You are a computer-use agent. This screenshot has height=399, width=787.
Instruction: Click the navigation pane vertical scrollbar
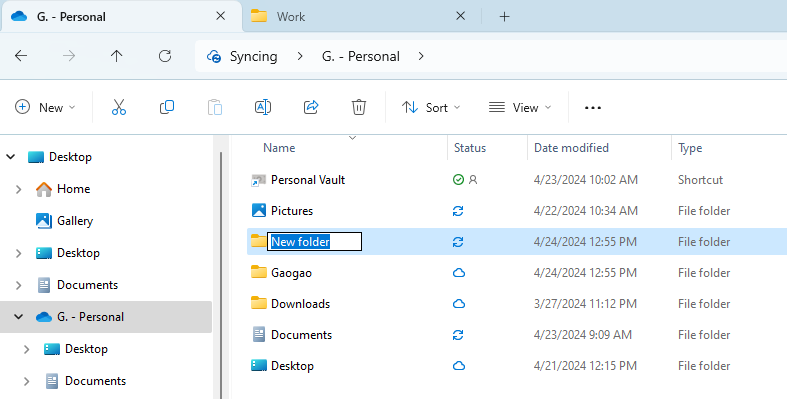point(221,275)
